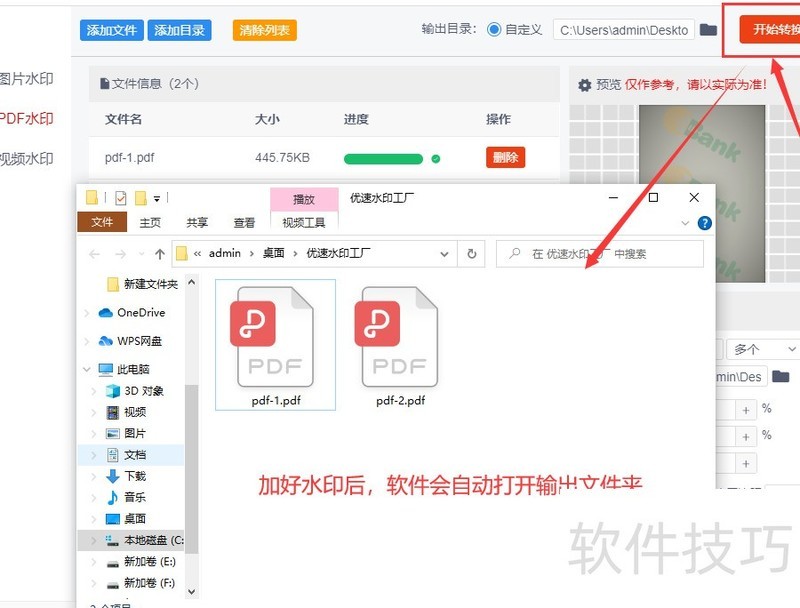Open the 预览 settings gear icon
Image resolution: width=800 pixels, height=608 pixels.
click(x=587, y=85)
